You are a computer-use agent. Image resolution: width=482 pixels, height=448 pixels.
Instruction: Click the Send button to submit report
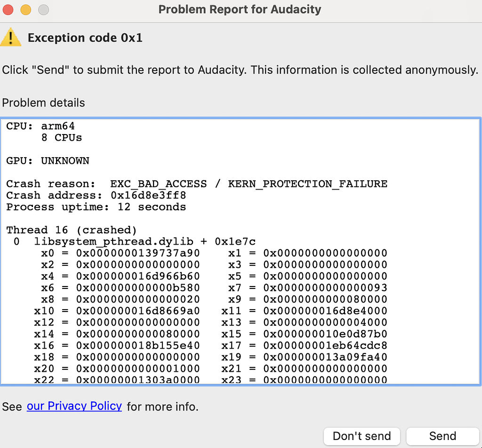click(x=442, y=436)
